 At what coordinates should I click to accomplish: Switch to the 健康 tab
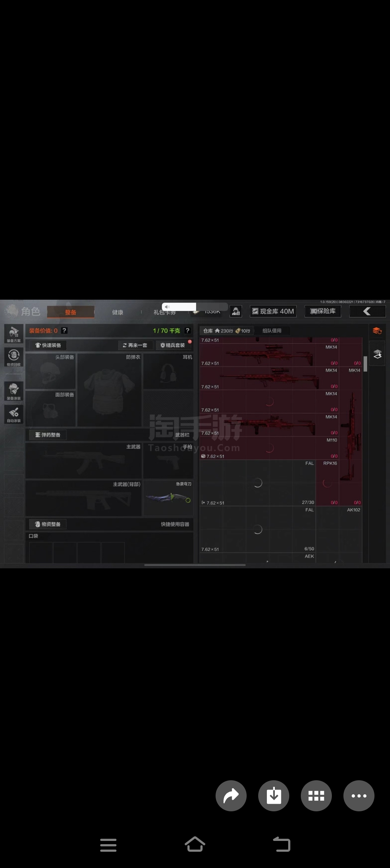pos(118,312)
